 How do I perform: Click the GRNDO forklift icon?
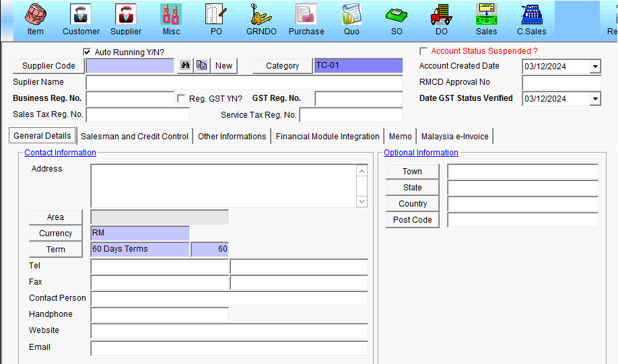261,15
